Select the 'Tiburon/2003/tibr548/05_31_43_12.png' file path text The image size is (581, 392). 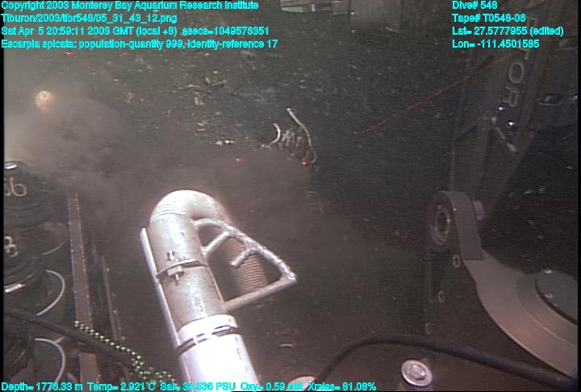click(89, 19)
